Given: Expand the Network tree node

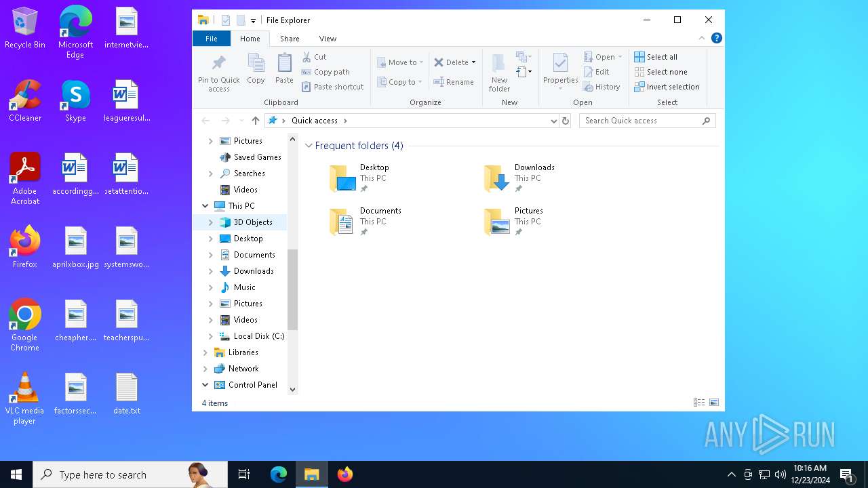Looking at the screenshot, I should (205, 369).
